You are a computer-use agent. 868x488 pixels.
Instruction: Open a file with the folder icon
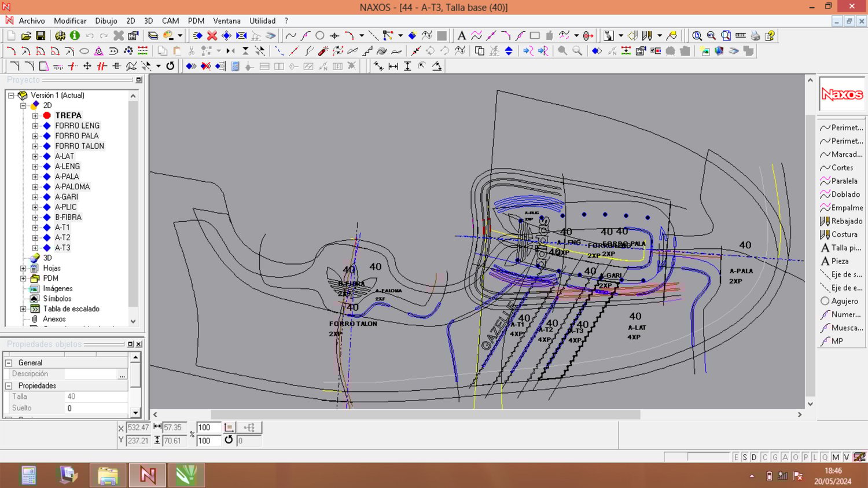26,35
